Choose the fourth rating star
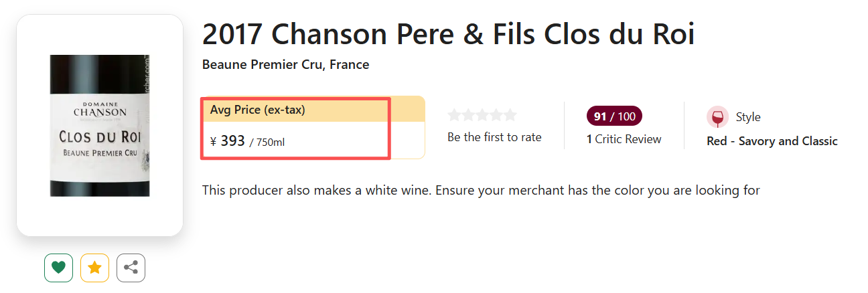This screenshot has width=868, height=293. pos(496,115)
